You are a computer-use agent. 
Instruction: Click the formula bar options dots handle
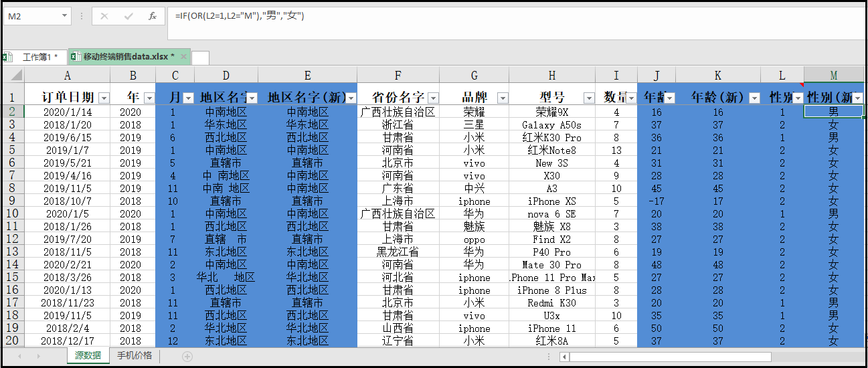[x=81, y=16]
